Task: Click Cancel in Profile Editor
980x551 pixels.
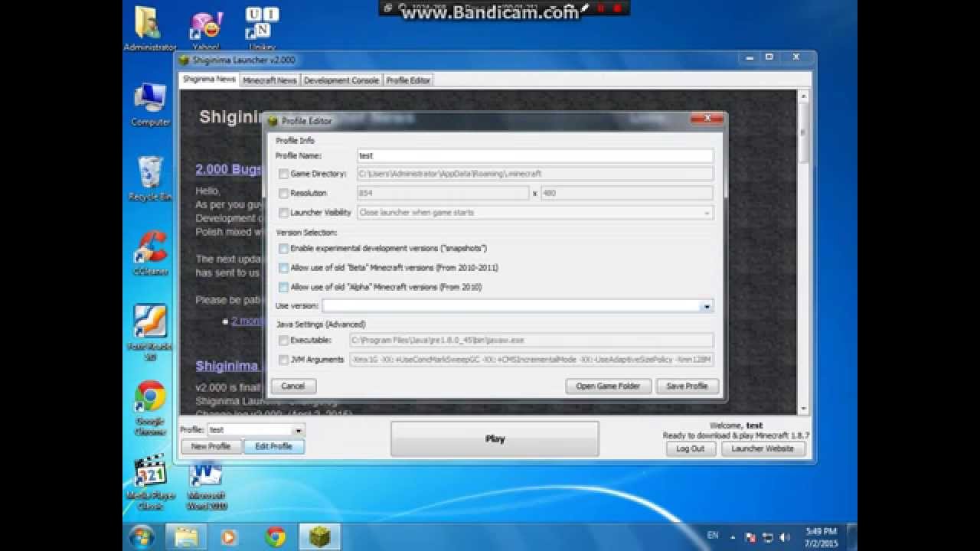Action: [293, 386]
